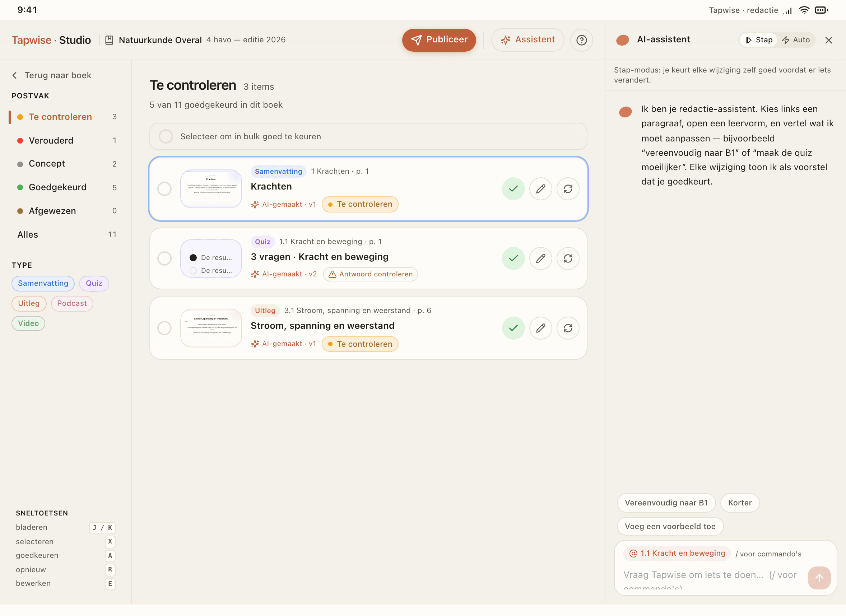Image resolution: width=846 pixels, height=616 pixels.
Task: Select the Krachten item checkbox
Action: pyautogui.click(x=164, y=189)
